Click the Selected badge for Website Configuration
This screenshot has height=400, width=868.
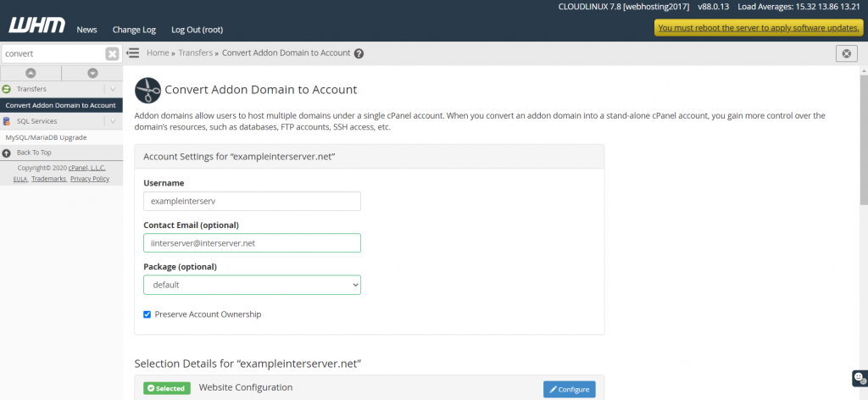167,388
